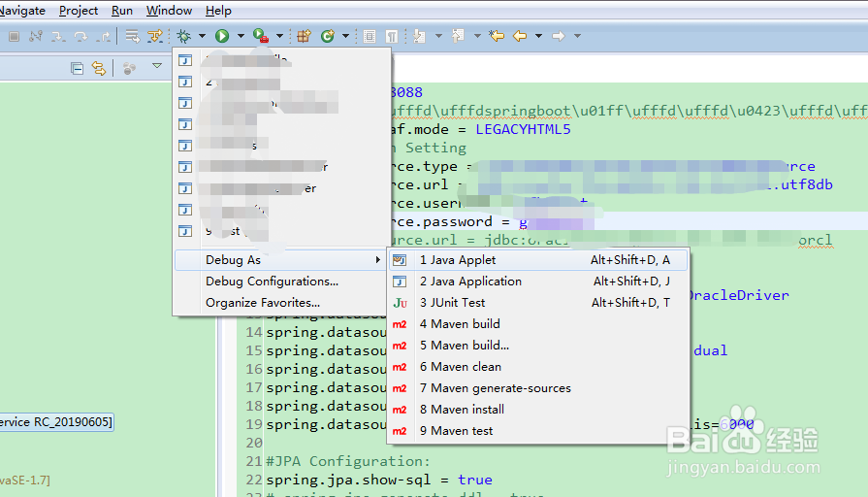The image size is (868, 497).
Task: Expand the Debug As submenu
Action: point(279,260)
